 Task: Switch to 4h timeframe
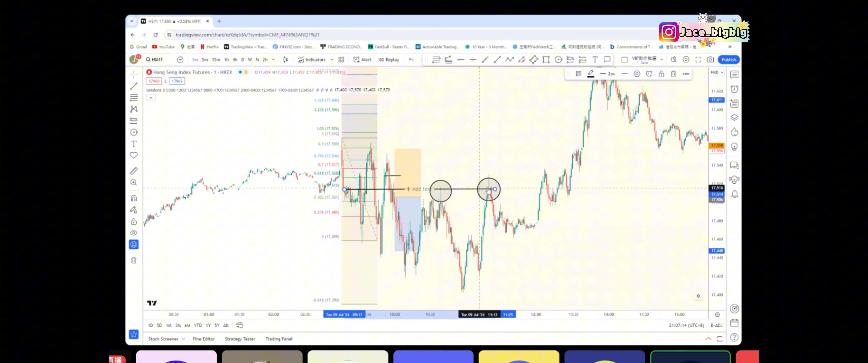pos(235,59)
